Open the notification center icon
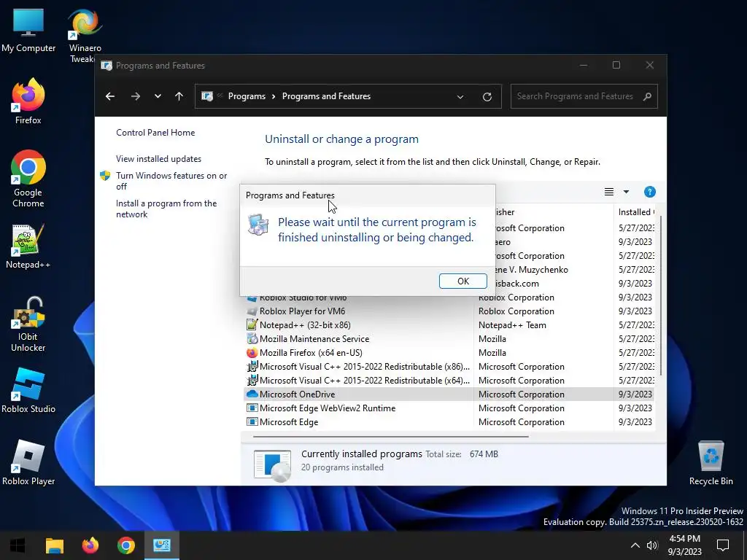 pyautogui.click(x=723, y=545)
